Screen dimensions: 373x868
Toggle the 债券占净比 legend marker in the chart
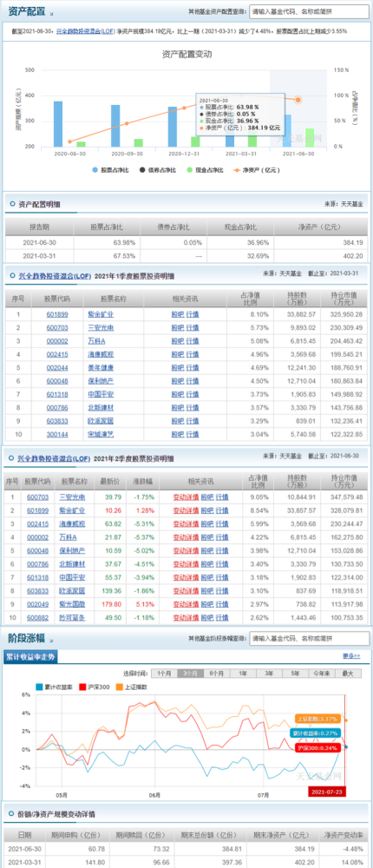coord(143,170)
